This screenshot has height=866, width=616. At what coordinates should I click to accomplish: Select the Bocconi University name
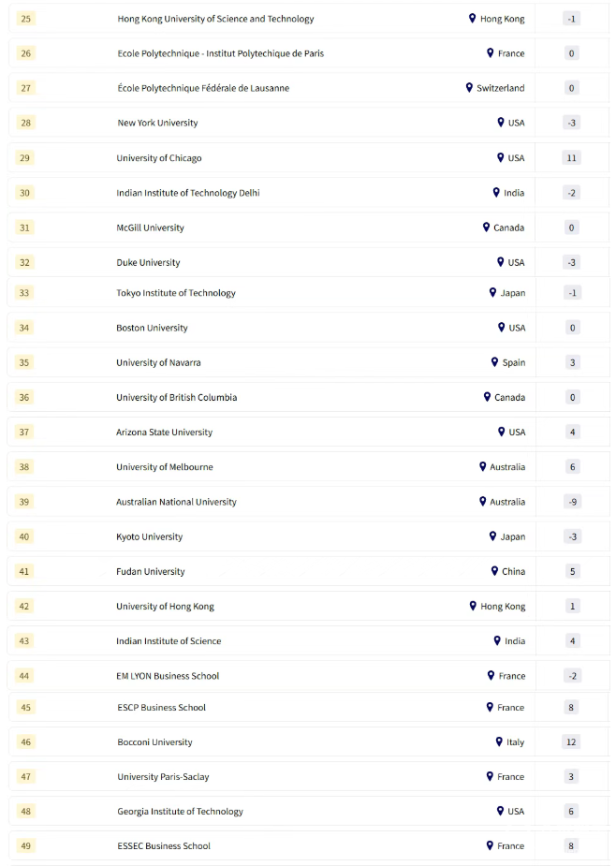pyautogui.click(x=154, y=742)
